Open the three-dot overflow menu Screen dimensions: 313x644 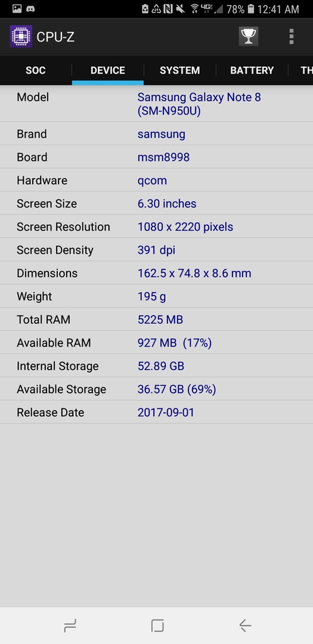[x=291, y=36]
